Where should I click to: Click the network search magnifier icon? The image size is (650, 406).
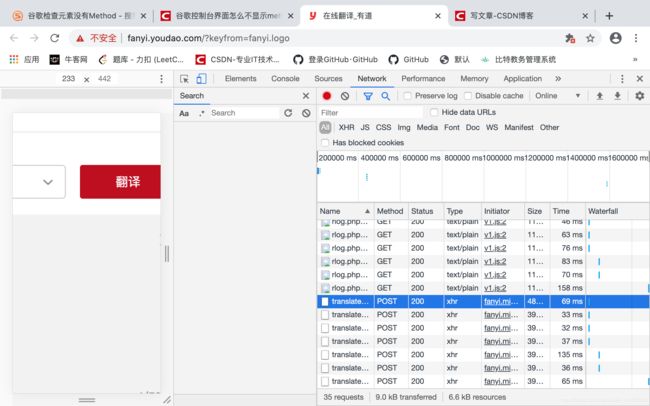(x=386, y=96)
